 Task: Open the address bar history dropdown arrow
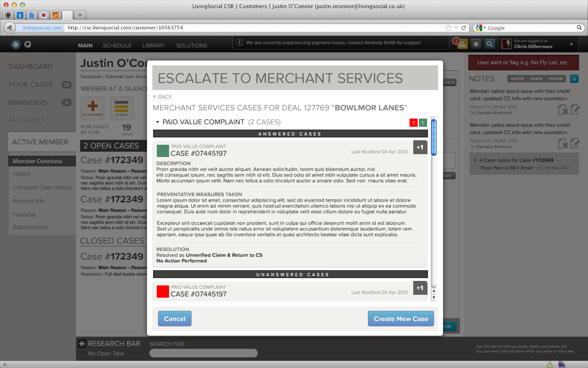(456, 28)
